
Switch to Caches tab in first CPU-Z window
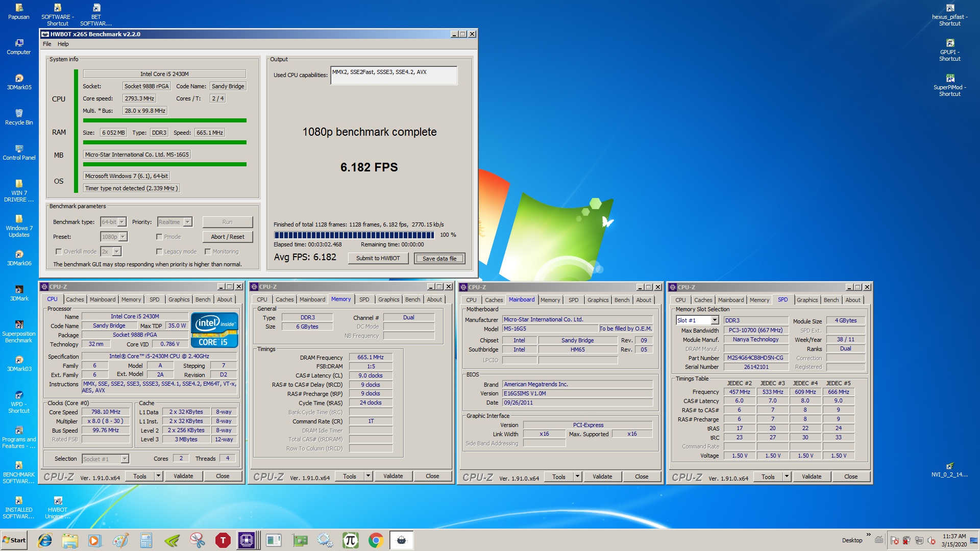(75, 299)
